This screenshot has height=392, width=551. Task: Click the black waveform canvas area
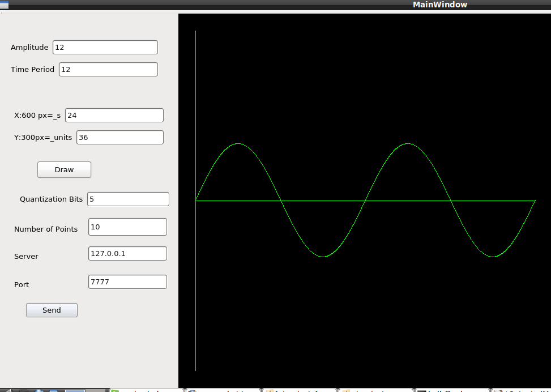pyautogui.click(x=368, y=312)
